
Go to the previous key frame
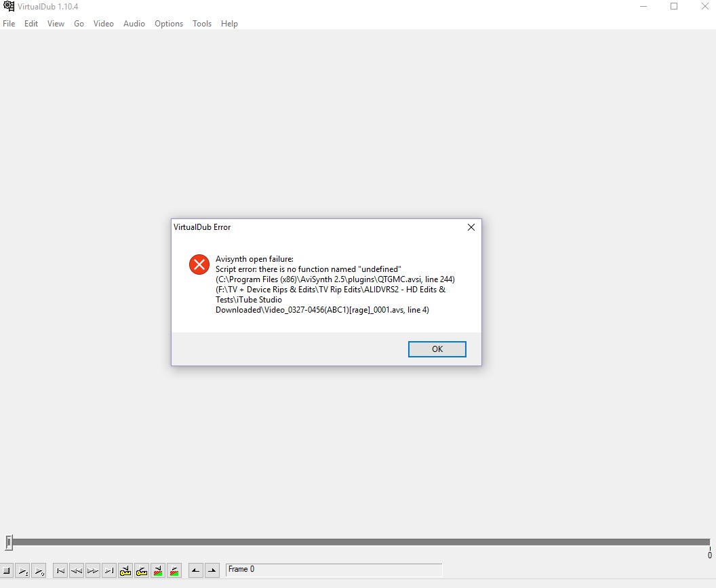[125, 570]
